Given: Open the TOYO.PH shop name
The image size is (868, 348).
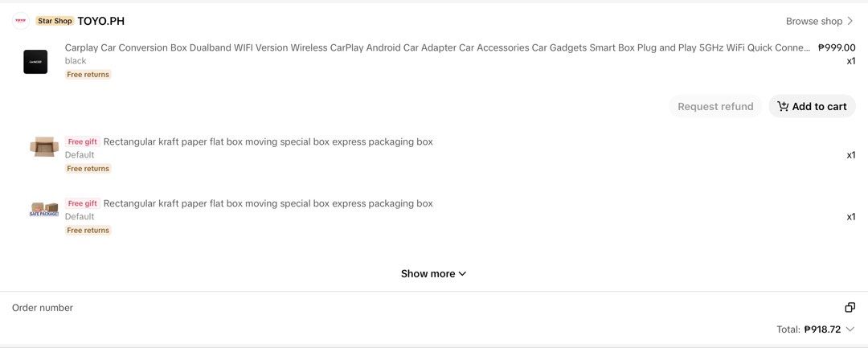Looking at the screenshot, I should point(100,21).
